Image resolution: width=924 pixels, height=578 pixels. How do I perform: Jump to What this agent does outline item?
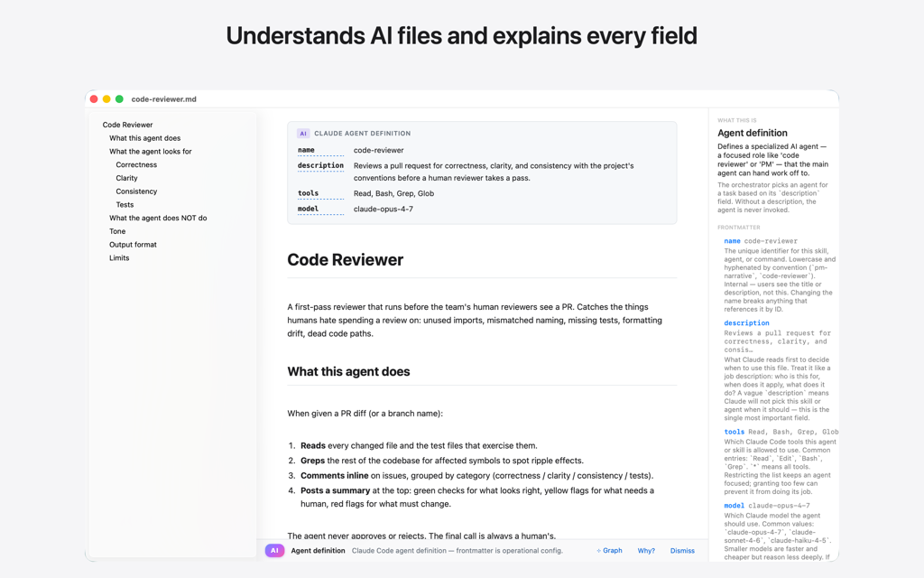pyautogui.click(x=145, y=138)
